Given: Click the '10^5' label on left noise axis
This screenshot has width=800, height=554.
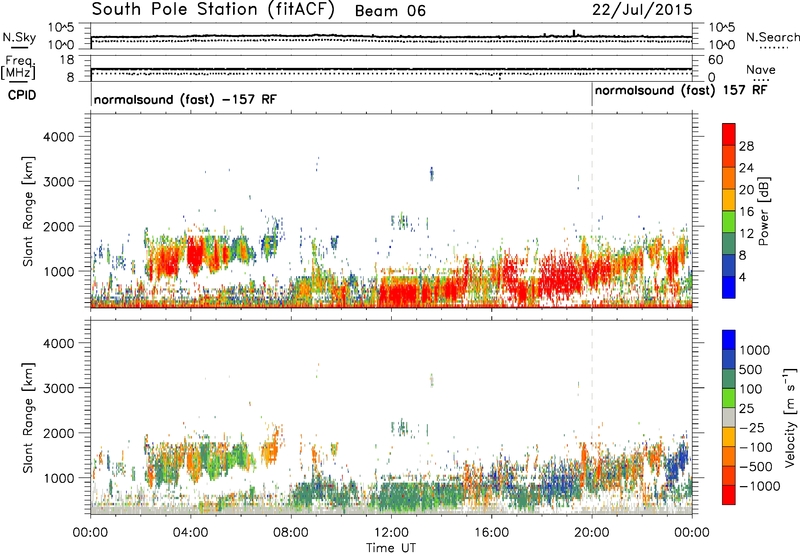Looking at the screenshot, I should [x=61, y=27].
